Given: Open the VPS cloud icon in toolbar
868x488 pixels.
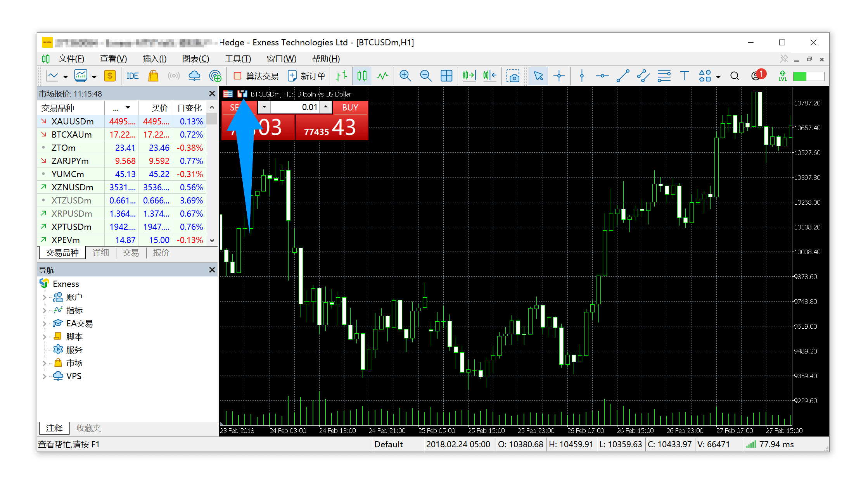Looking at the screenshot, I should coord(194,76).
